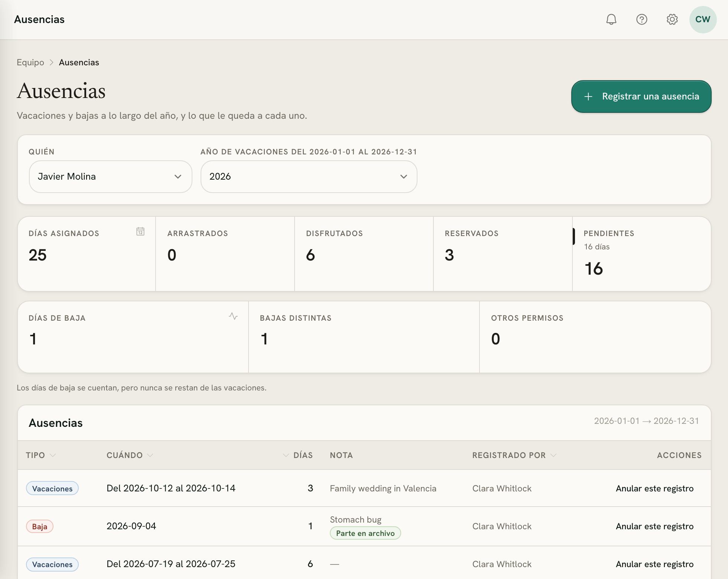
Task: Open the CW user avatar menu
Action: [x=703, y=19]
